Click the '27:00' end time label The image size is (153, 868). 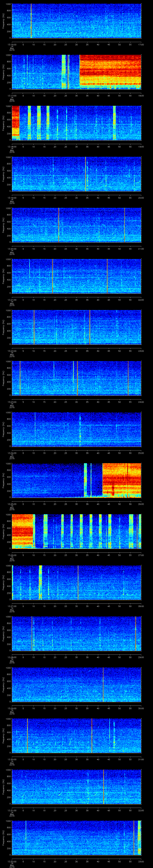141,555
